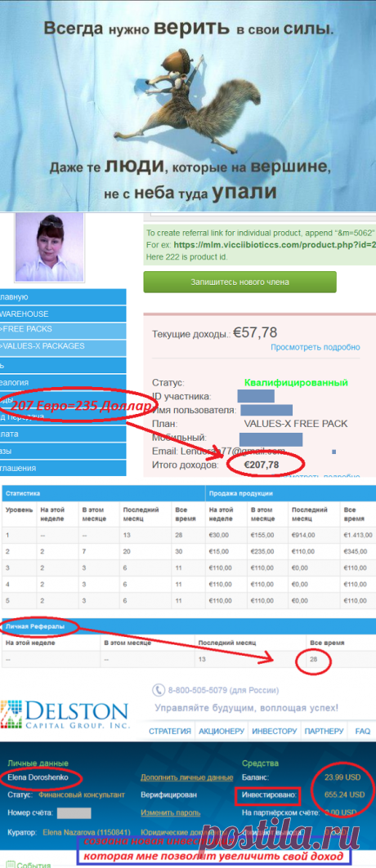
Task: Open FREE PACKS sidebar item
Action: (x=62, y=329)
